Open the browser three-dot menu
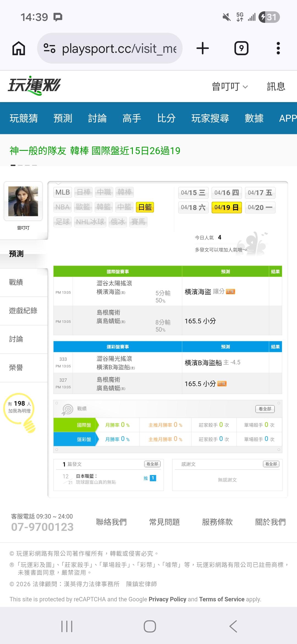Image resolution: width=297 pixels, height=644 pixels. (278, 48)
